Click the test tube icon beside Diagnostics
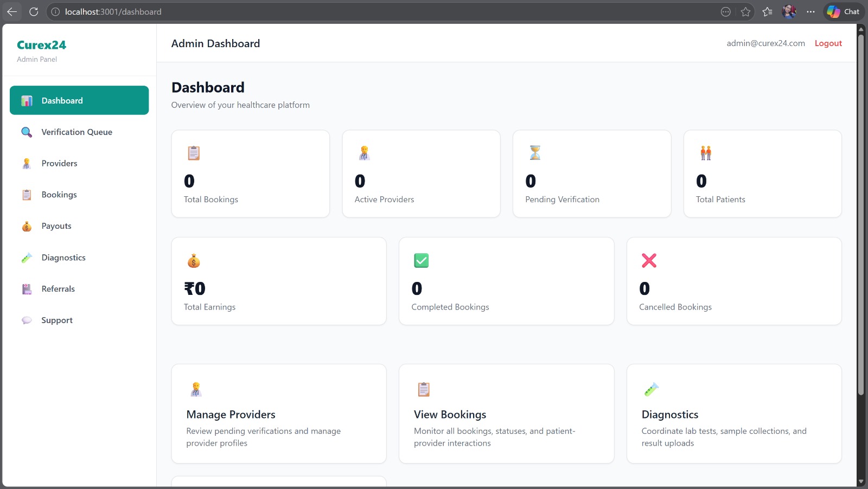 tap(27, 258)
